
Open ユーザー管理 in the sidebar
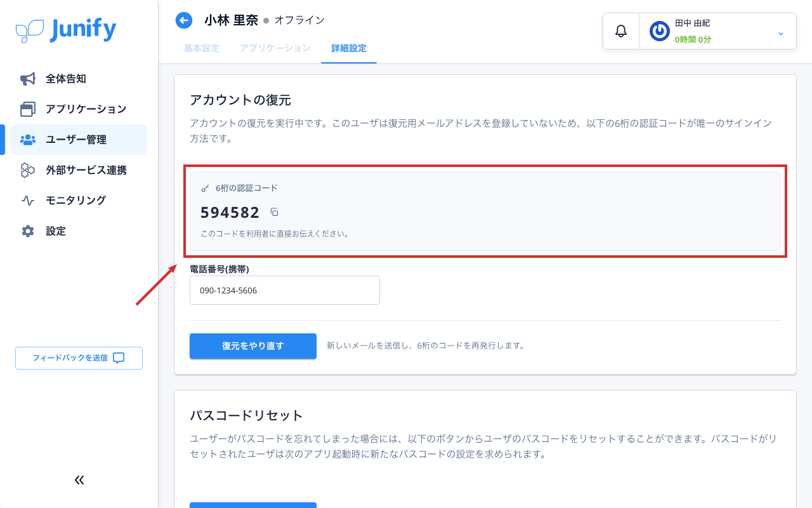(79, 140)
